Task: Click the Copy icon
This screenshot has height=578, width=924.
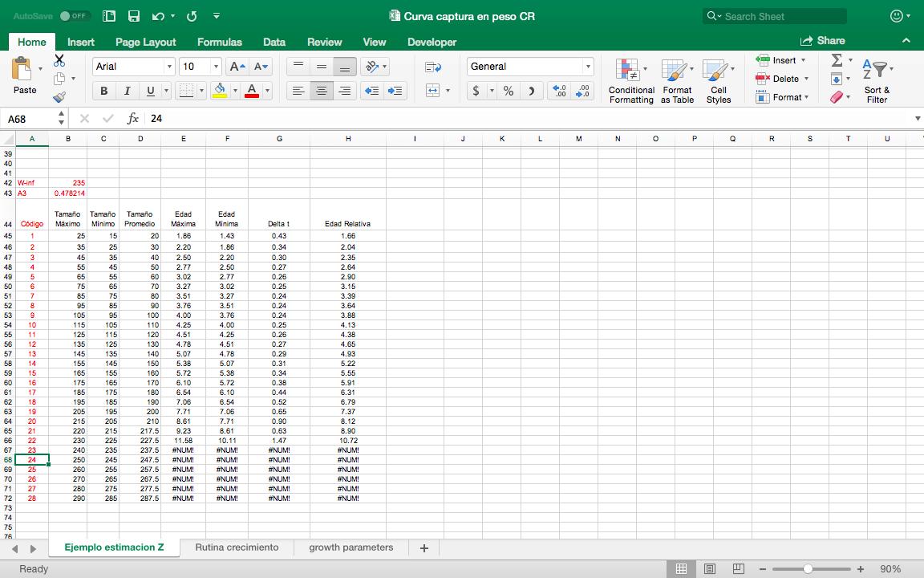Action: pyautogui.click(x=59, y=79)
